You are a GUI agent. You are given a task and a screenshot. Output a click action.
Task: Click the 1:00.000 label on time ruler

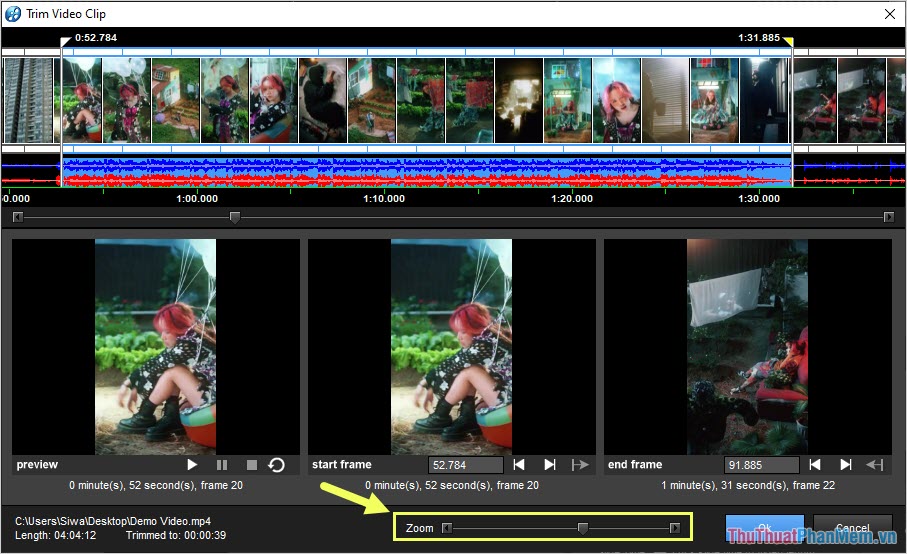click(x=197, y=199)
